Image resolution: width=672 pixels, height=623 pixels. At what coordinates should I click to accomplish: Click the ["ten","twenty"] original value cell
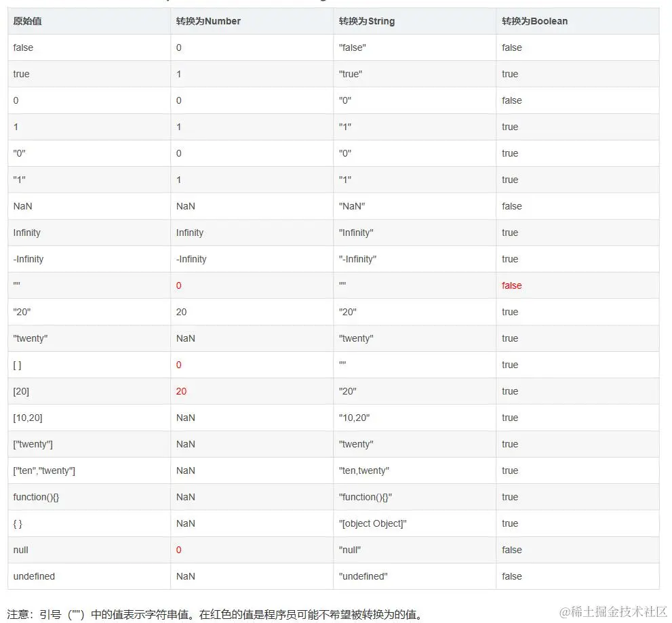coord(44,470)
